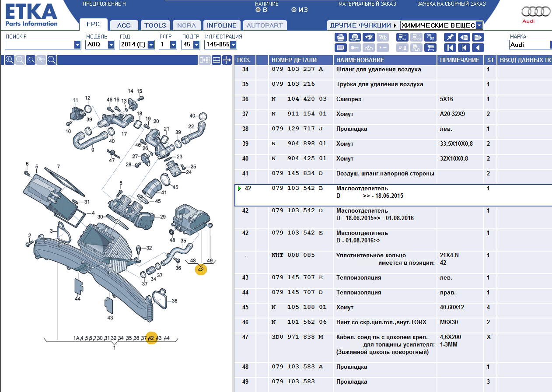
Task: Open the INFOLINE tab
Action: [x=221, y=25]
